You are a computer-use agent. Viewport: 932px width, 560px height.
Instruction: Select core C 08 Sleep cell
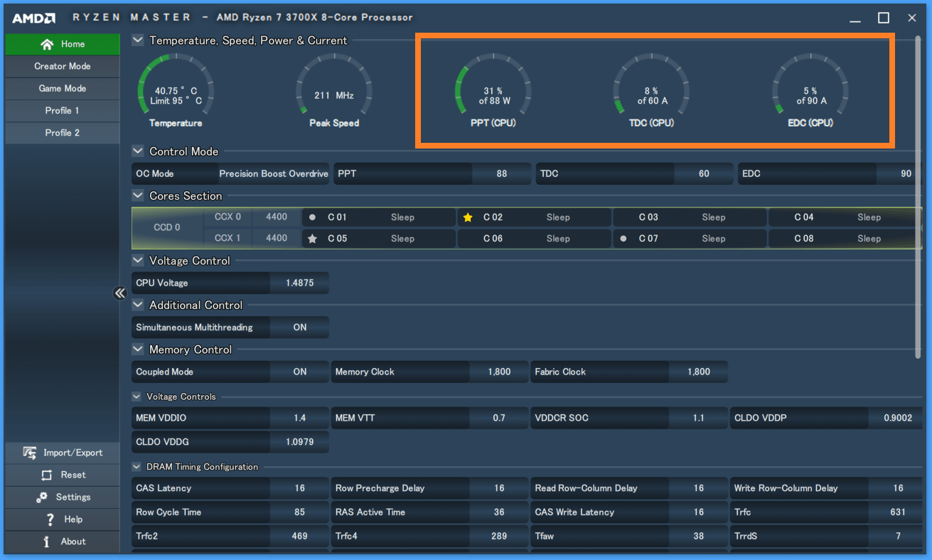point(845,239)
